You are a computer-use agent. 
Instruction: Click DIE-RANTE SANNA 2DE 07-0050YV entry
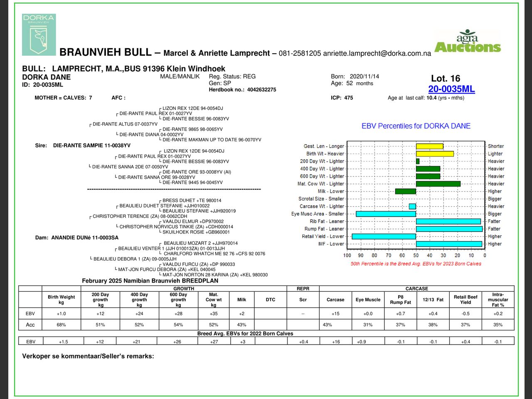click(x=130, y=167)
